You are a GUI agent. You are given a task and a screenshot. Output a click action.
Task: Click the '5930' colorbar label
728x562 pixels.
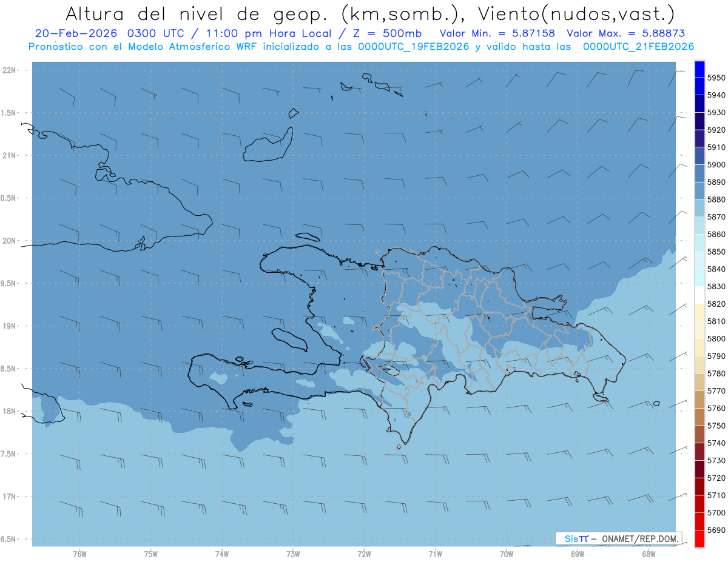[716, 113]
